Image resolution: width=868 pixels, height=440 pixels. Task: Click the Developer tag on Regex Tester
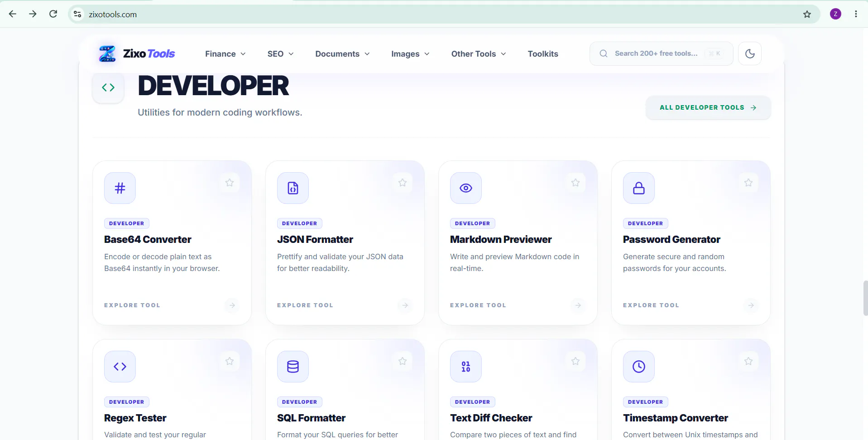127,402
